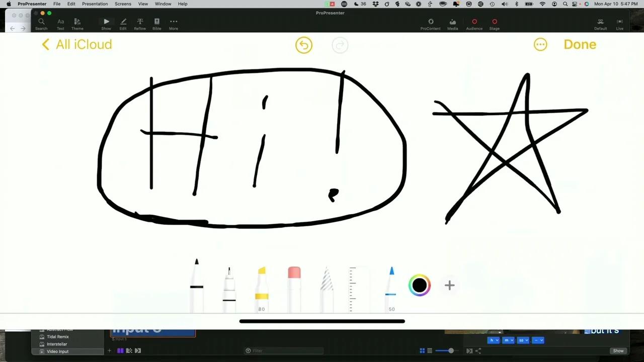Open the seconds dropdown in the timer controls
This screenshot has width=644, height=362.
pos(523,340)
